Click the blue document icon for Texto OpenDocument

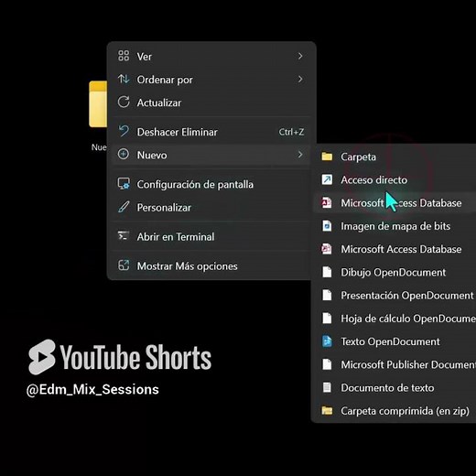click(x=327, y=341)
